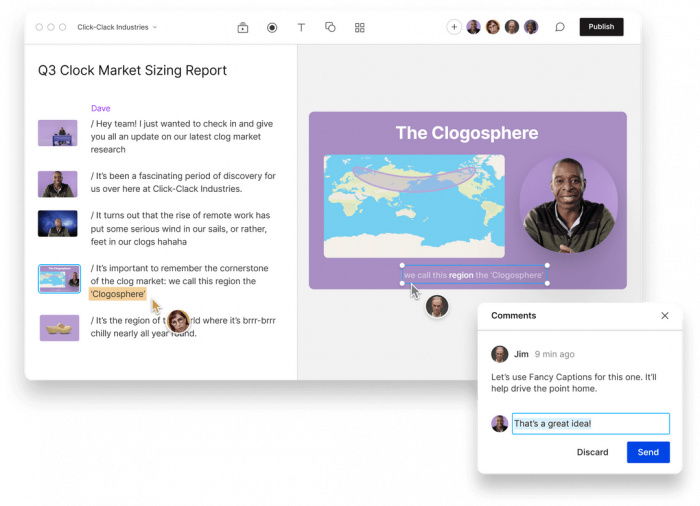Image resolution: width=700 pixels, height=506 pixels.
Task: Click the plus icon to add collaborator
Action: 454,27
